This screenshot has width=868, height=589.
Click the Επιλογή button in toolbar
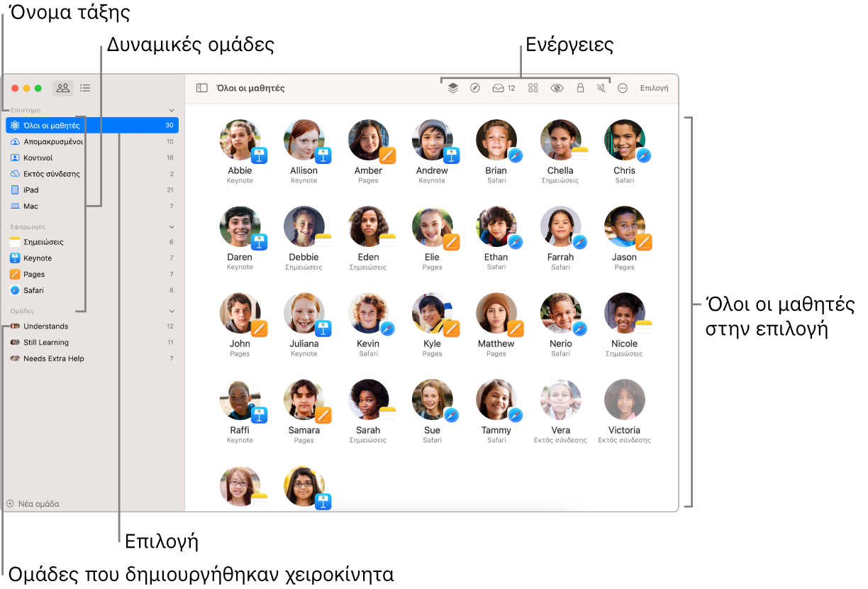pyautogui.click(x=654, y=88)
